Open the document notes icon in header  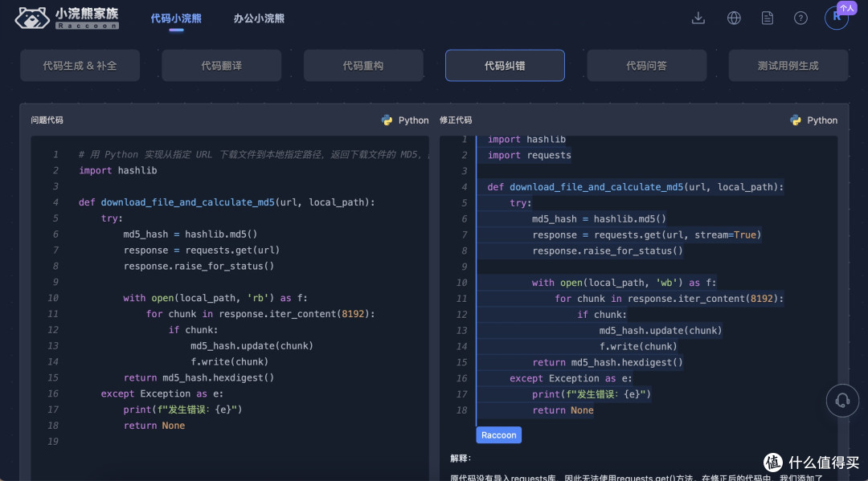coord(768,18)
